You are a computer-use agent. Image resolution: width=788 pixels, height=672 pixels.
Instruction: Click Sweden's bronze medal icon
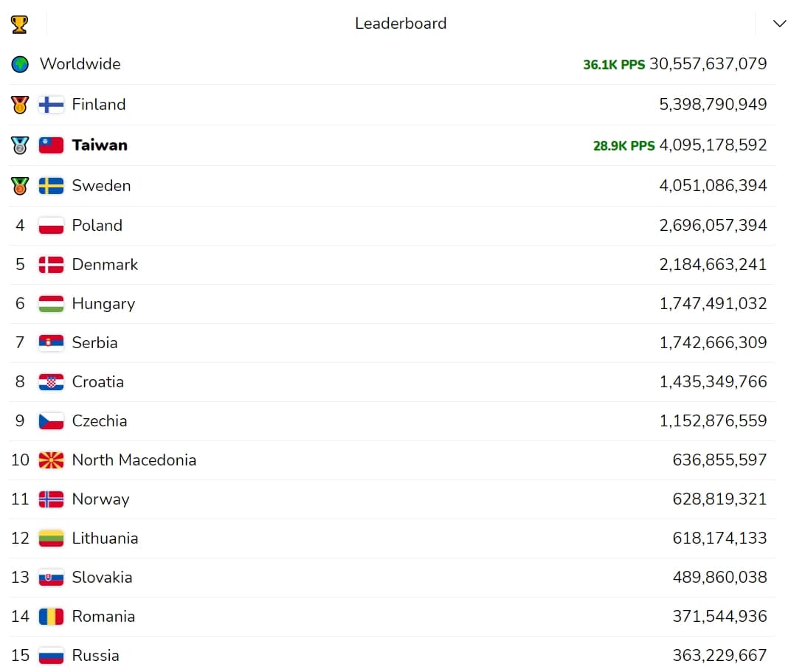tap(20, 186)
